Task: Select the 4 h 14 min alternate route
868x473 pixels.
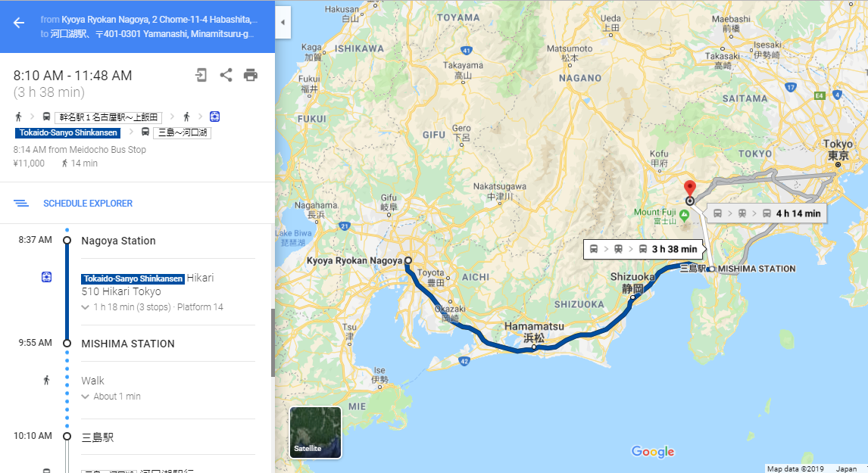Action: pos(767,213)
